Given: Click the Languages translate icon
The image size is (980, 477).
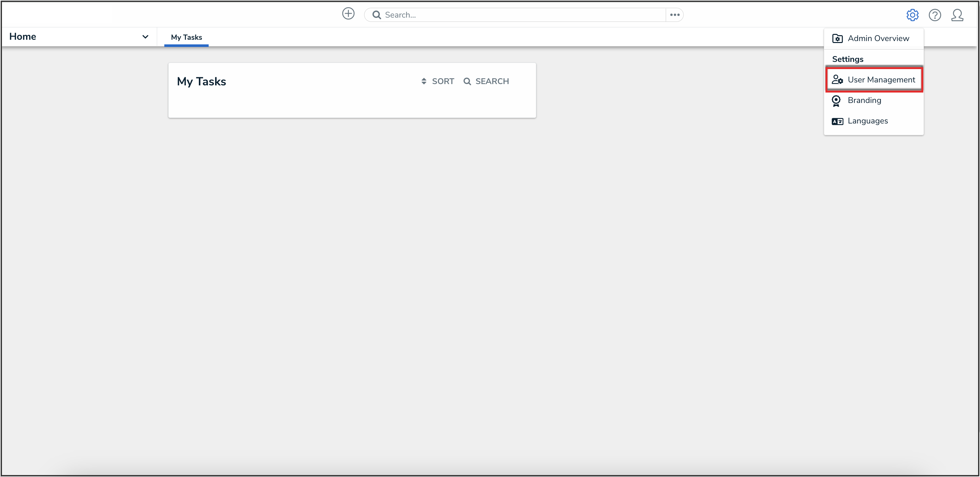Looking at the screenshot, I should click(837, 121).
